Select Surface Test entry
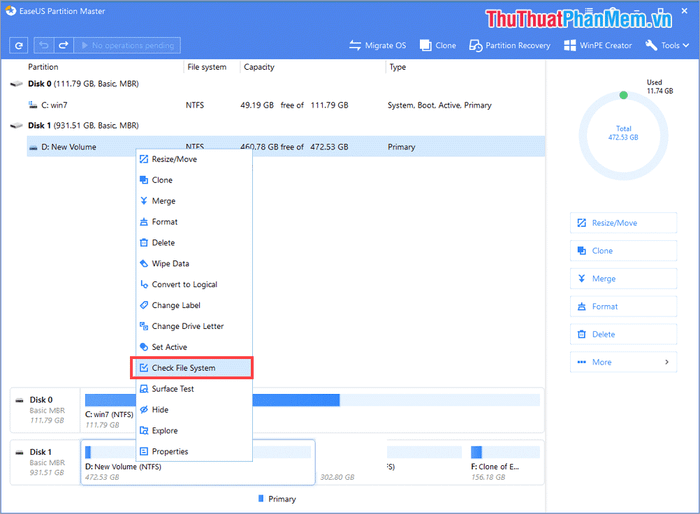This screenshot has height=514, width=700. (x=194, y=389)
